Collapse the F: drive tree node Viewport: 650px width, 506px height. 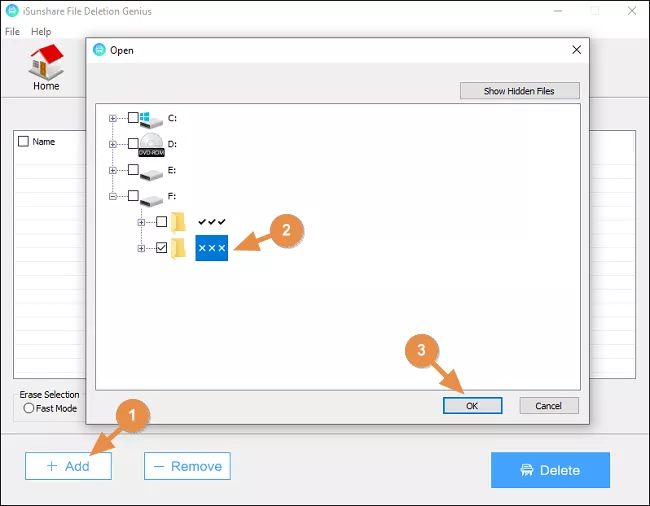113,196
